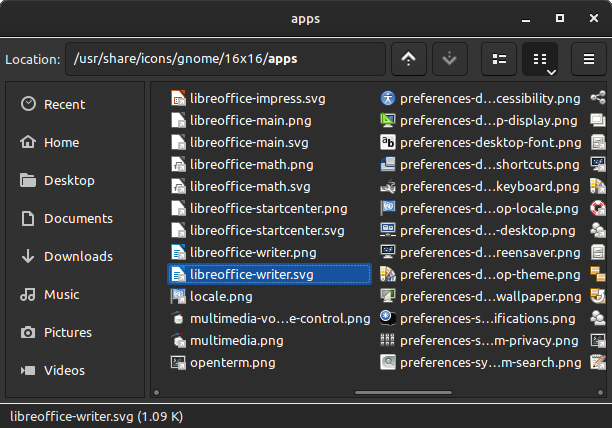Click the preferences-d...wallpaper.png icon
Viewport: 612px width, 428px height.
(x=388, y=297)
